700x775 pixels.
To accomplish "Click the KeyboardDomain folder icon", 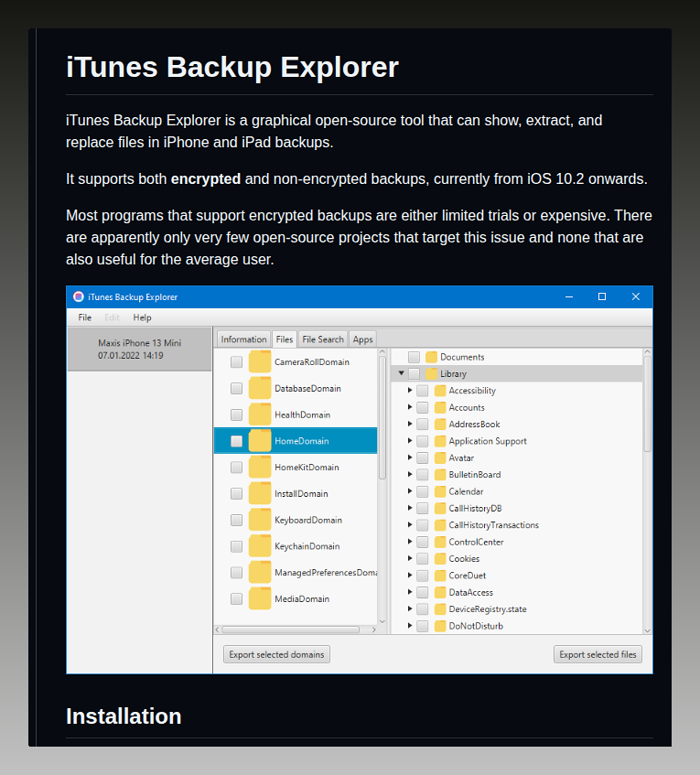I will tap(260, 520).
